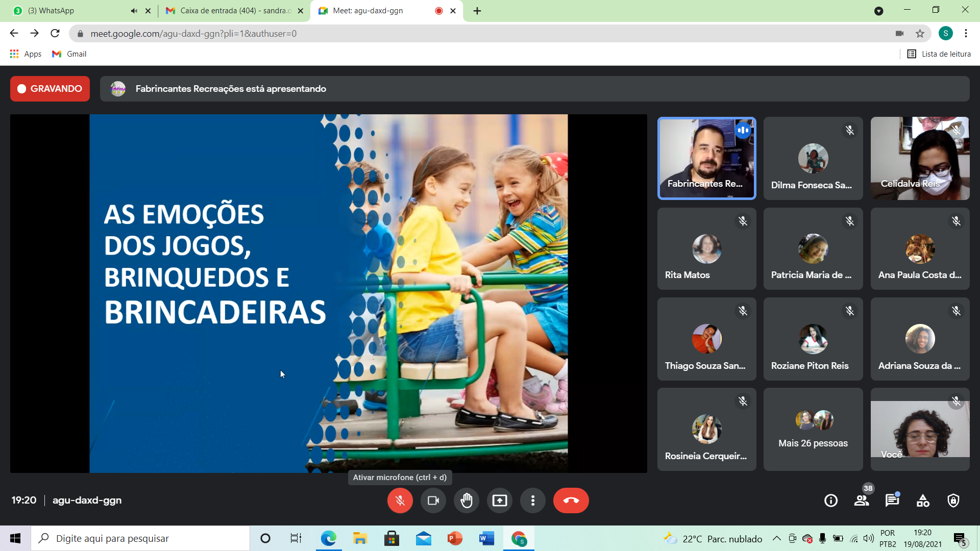980x551 pixels.
Task: Click the Present now screen-share icon
Action: click(500, 500)
